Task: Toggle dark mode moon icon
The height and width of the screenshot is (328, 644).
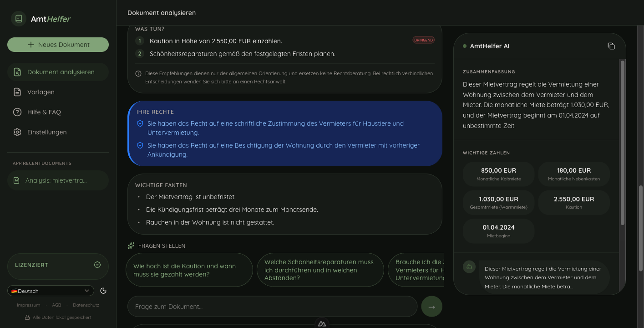Action: tap(103, 291)
